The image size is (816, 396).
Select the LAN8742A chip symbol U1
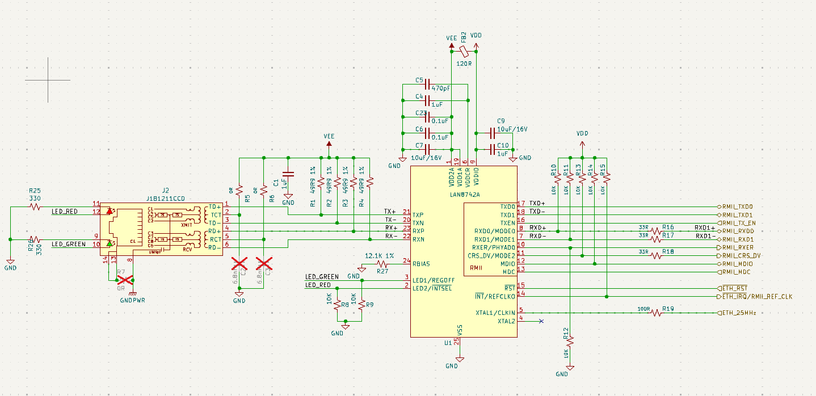click(464, 251)
